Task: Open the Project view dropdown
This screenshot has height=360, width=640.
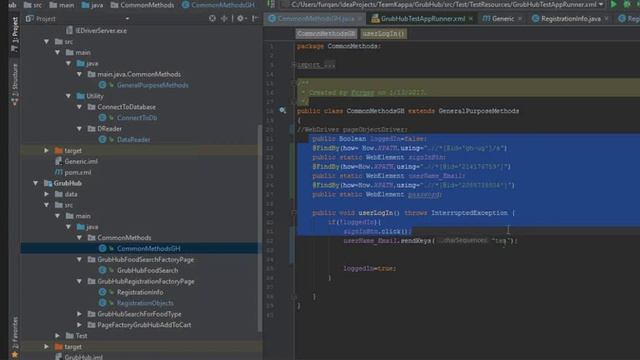Action: pos(127,18)
